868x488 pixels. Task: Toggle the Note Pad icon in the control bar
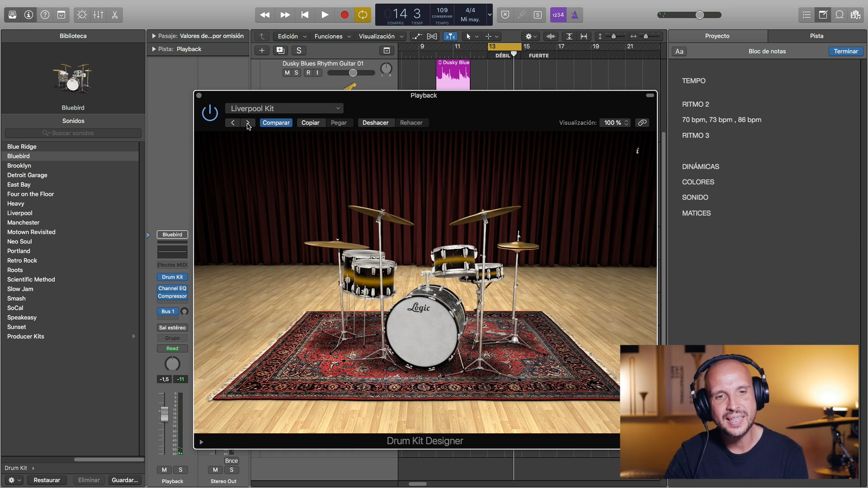point(823,15)
